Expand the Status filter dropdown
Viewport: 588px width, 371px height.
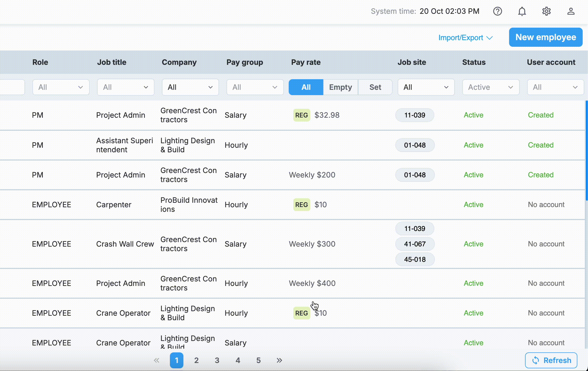[x=490, y=87]
